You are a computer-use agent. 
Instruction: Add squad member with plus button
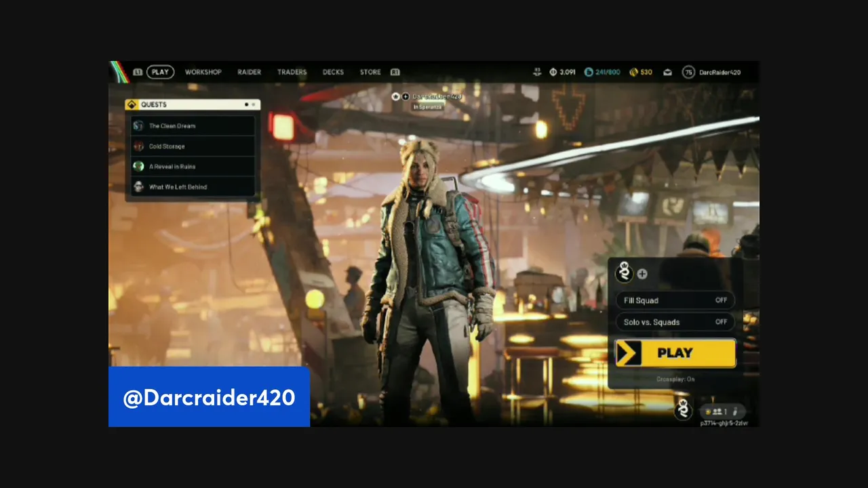[642, 274]
